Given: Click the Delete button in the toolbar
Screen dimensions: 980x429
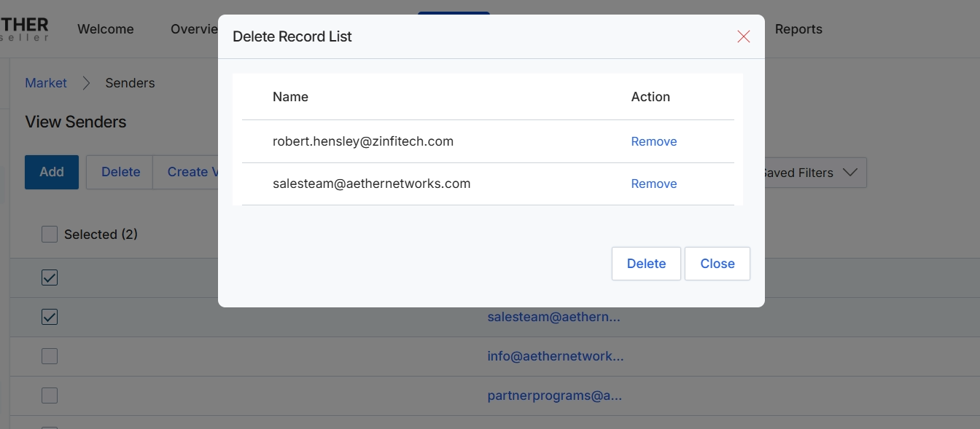Looking at the screenshot, I should [120, 172].
